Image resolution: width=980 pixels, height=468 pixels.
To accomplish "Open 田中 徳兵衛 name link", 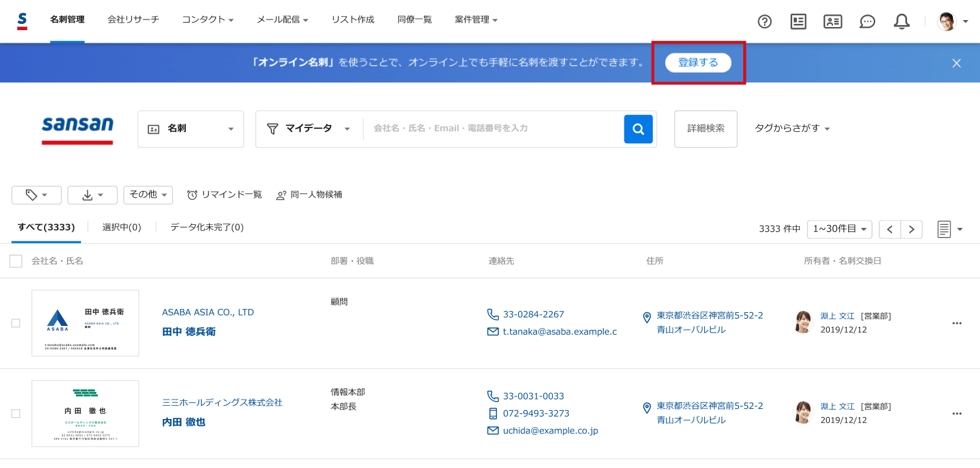I will coord(189,332).
